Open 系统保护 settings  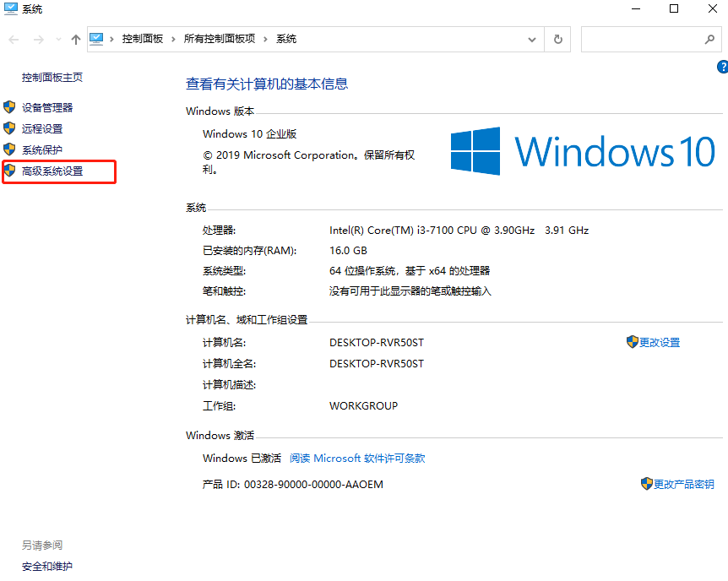tap(45, 149)
